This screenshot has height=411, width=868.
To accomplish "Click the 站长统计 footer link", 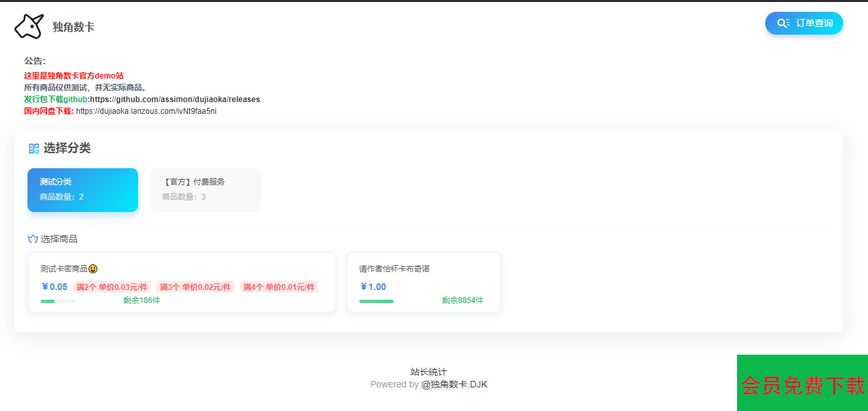I will pos(428,372).
